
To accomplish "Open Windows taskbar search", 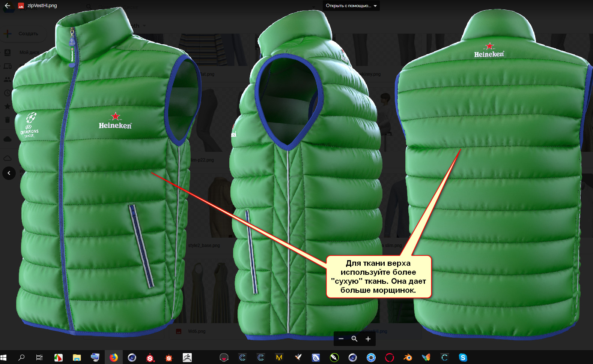I will tap(21, 358).
